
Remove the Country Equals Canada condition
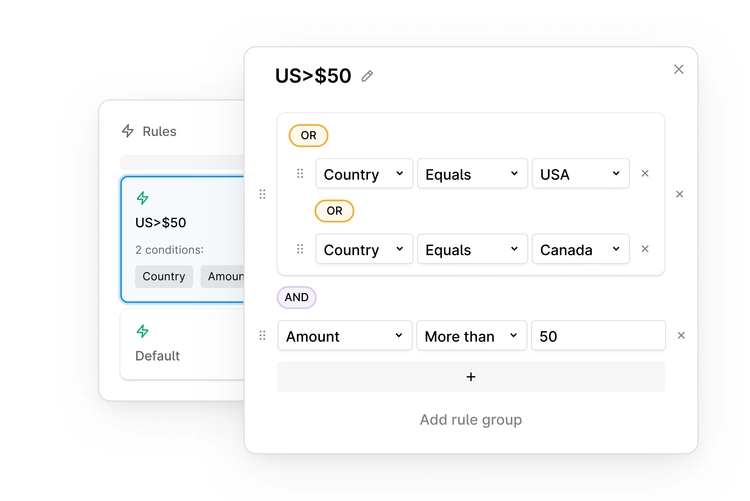tap(645, 249)
